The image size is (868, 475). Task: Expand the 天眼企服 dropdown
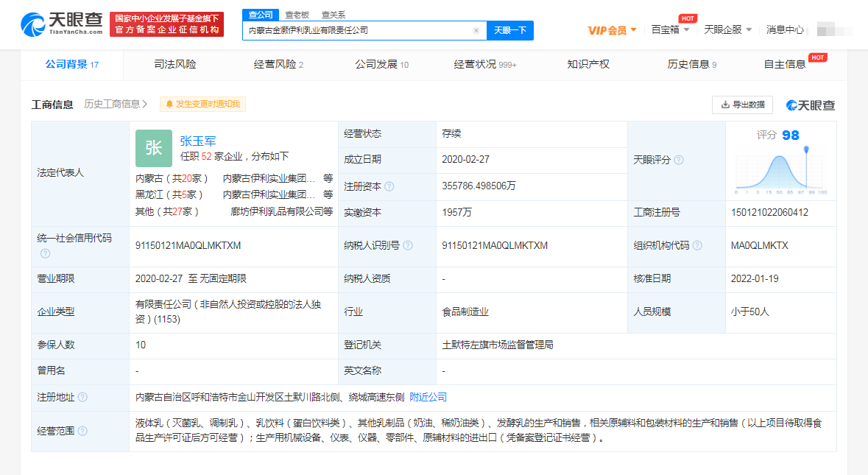tap(727, 30)
